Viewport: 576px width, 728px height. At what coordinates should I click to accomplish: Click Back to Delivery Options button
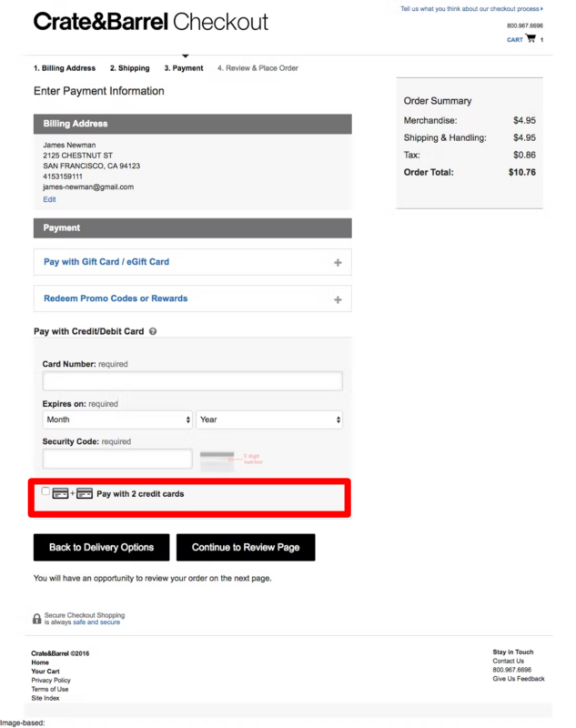[x=101, y=548]
